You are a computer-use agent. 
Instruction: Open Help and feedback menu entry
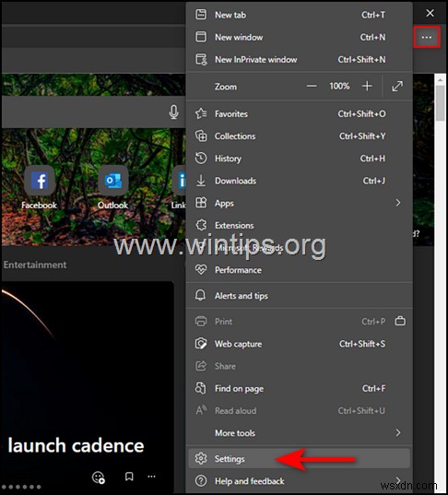click(x=299, y=481)
